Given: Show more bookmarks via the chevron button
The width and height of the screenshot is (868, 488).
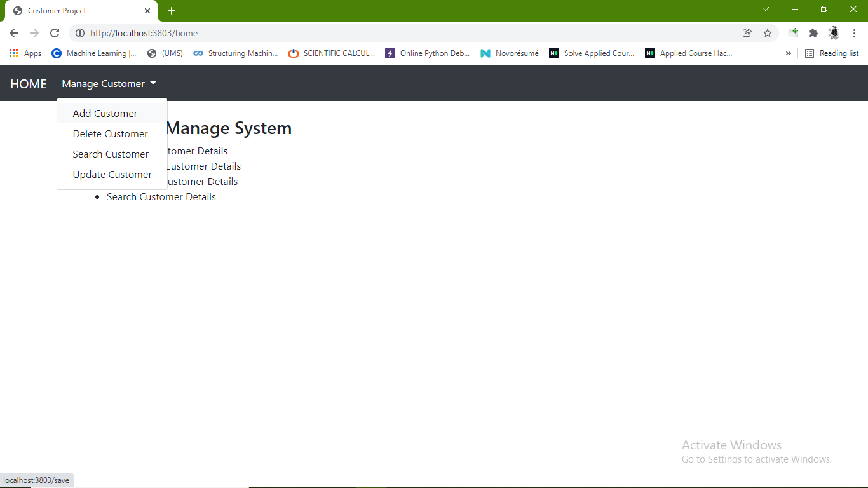Looking at the screenshot, I should point(788,53).
